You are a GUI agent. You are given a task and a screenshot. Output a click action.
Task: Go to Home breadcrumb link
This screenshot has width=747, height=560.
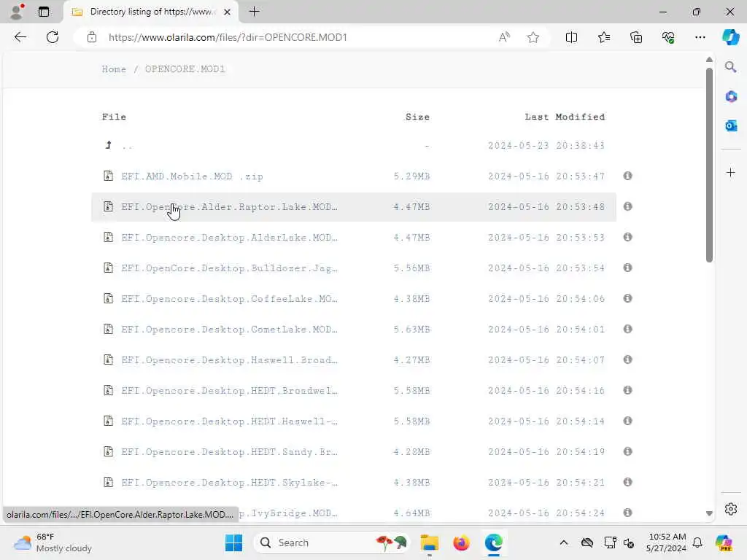click(x=114, y=69)
